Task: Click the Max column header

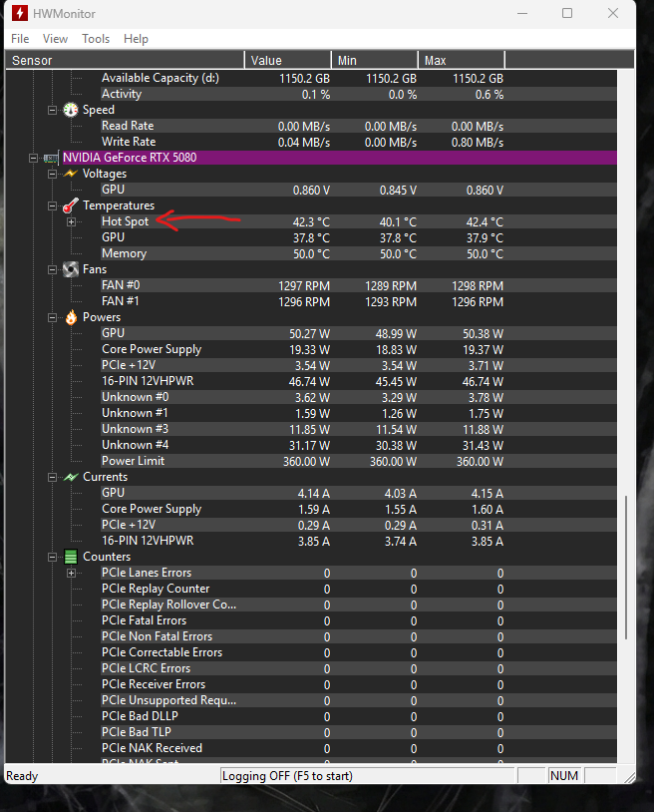Action: pyautogui.click(x=462, y=60)
